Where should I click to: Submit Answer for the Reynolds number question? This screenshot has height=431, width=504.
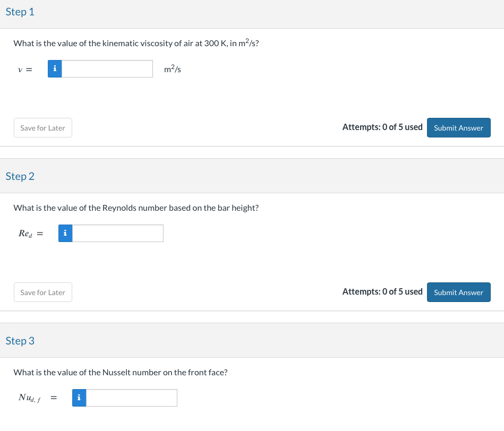[458, 292]
